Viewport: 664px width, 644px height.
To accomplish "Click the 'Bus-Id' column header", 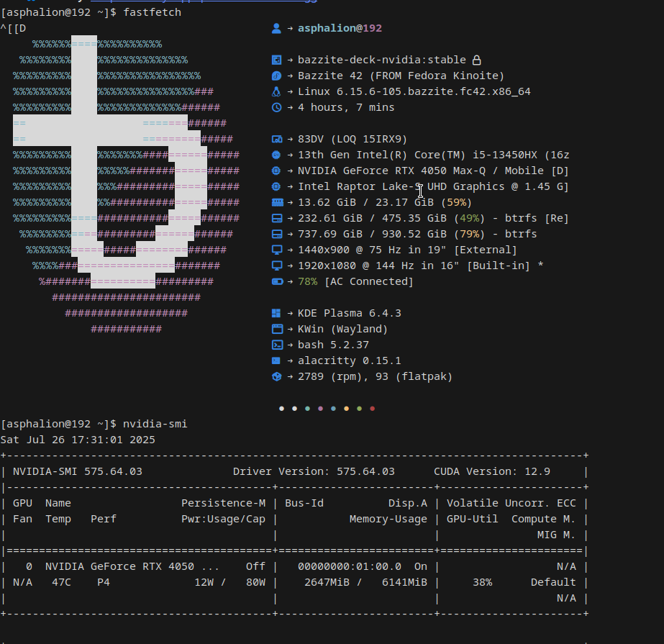I will [x=304, y=504].
